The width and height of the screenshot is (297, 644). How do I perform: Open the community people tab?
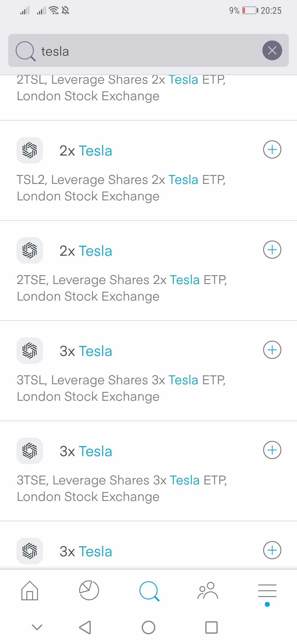click(x=208, y=591)
